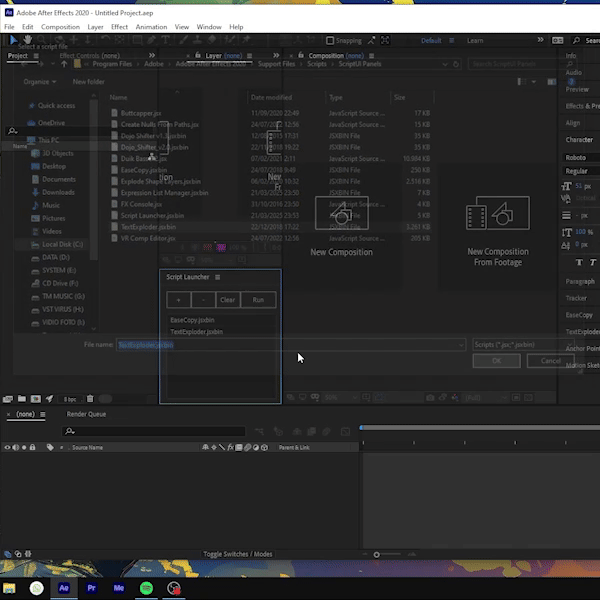Select EaseCopy.jsxbin in Script Launcher list
The width and height of the screenshot is (600, 600).
[x=221, y=320]
